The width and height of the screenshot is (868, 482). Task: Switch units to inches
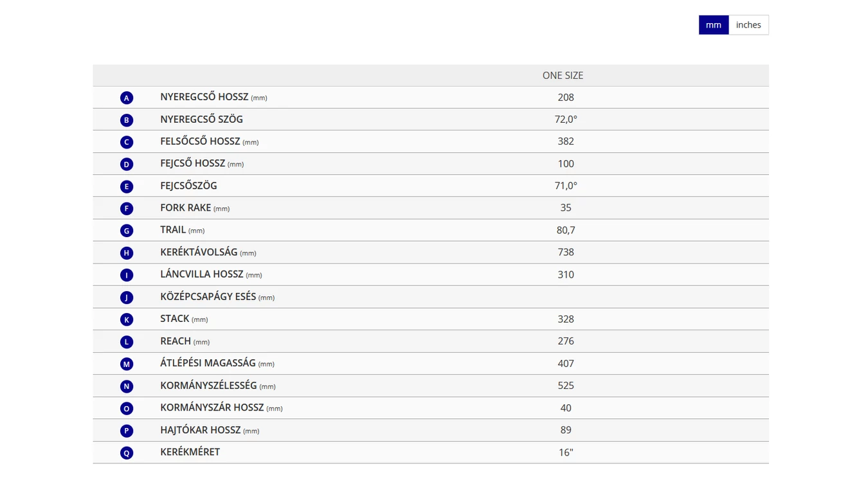(x=748, y=25)
